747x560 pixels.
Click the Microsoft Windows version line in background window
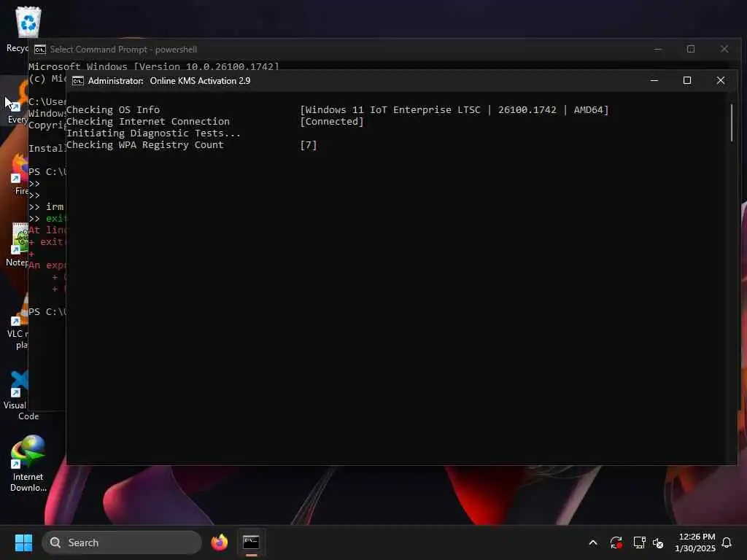(x=153, y=66)
